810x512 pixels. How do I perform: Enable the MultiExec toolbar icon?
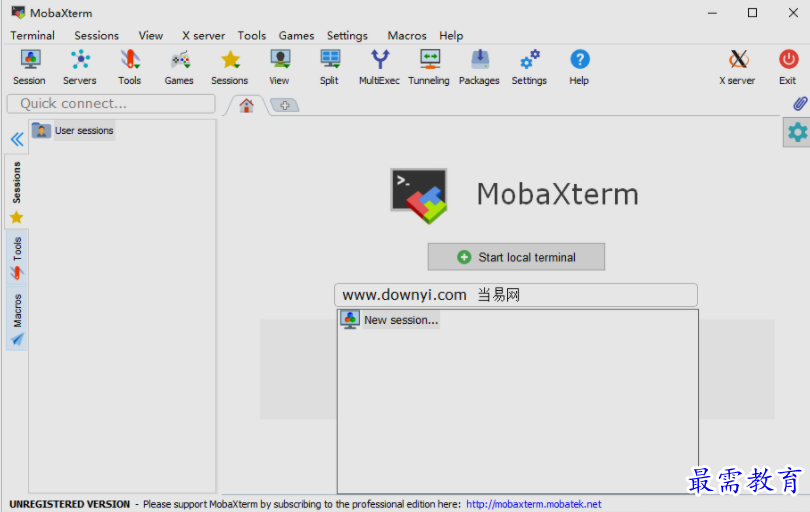pyautogui.click(x=379, y=67)
